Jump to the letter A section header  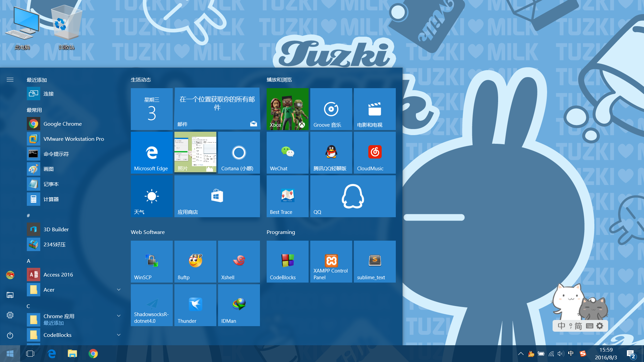(29, 261)
